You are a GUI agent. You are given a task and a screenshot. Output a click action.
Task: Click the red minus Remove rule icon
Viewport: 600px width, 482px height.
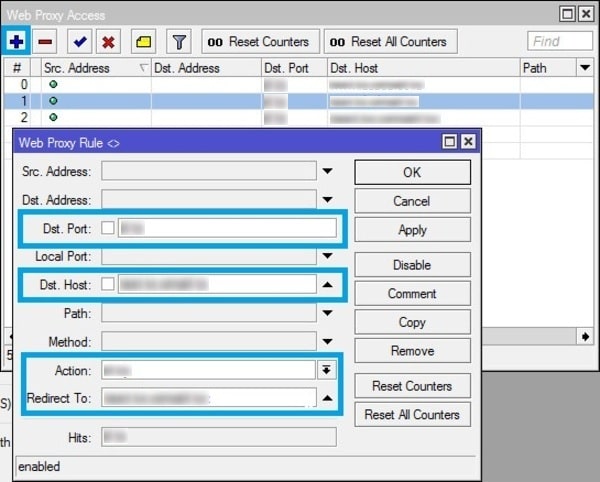(x=45, y=42)
